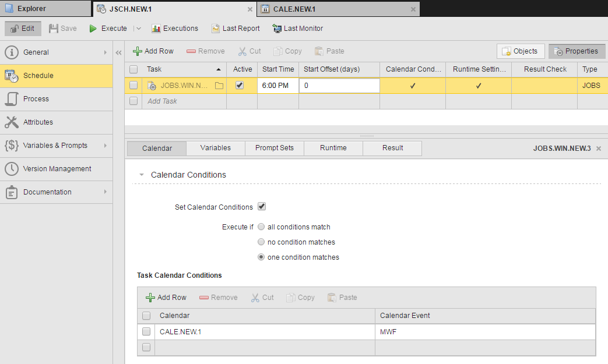The image size is (608, 364).
Task: Select the Schedule sidebar page
Action: point(56,76)
